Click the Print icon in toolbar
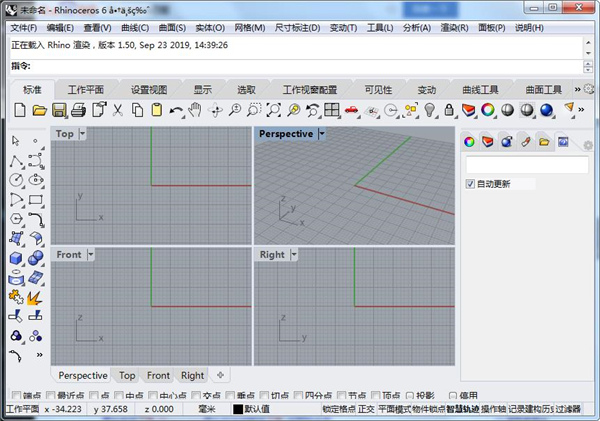The height and width of the screenshot is (421, 600). point(78,110)
